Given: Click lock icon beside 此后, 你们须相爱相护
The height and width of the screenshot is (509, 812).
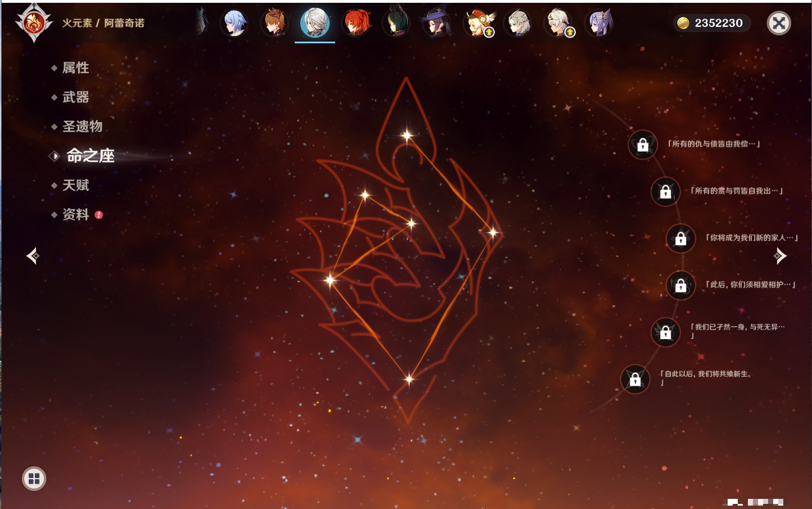Looking at the screenshot, I should (x=681, y=285).
